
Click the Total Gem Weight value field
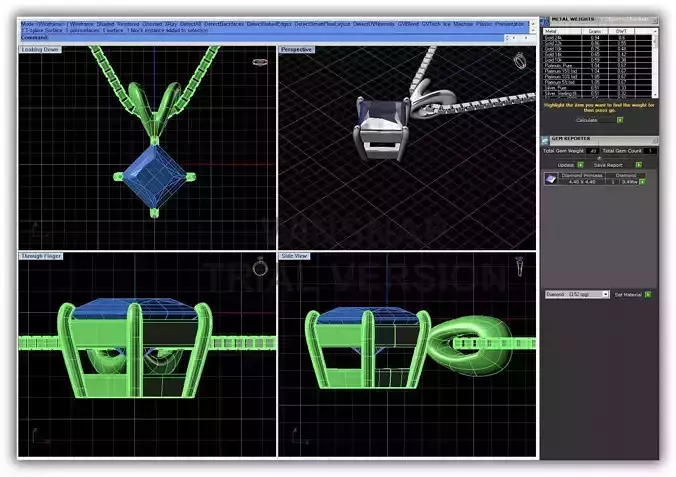[593, 151]
